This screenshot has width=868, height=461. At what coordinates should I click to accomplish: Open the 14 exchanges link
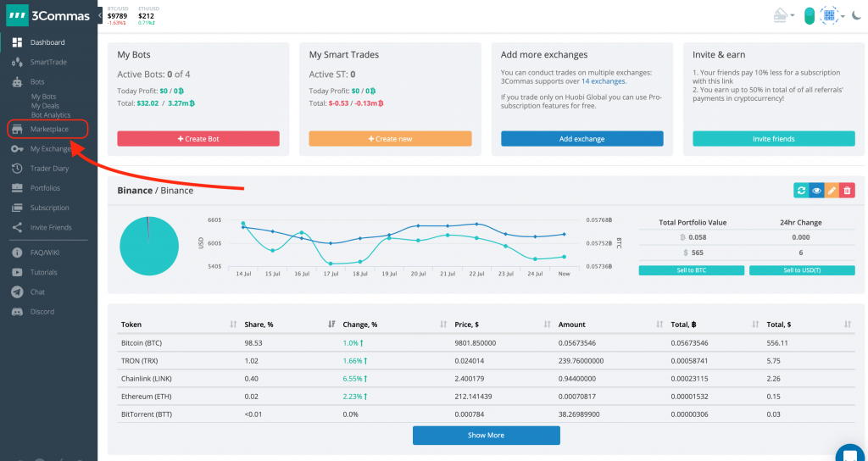coord(604,81)
